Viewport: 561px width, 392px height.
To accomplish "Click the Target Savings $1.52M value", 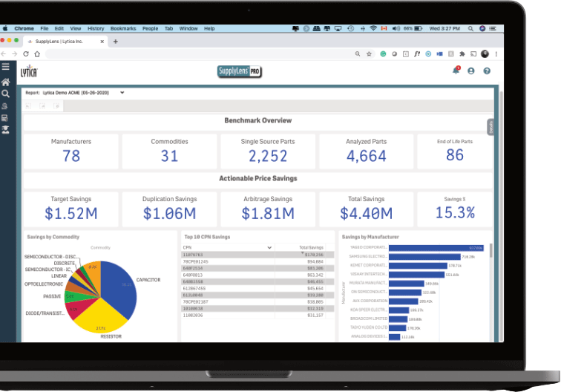I will (70, 213).
